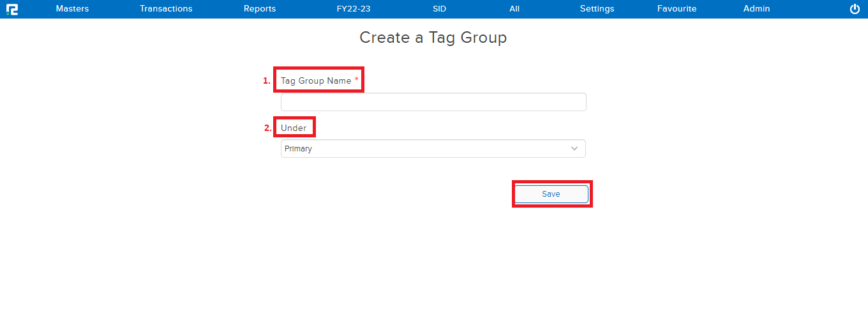Select the FY22-23 financial year menu
This screenshot has width=868, height=336.
coord(354,9)
